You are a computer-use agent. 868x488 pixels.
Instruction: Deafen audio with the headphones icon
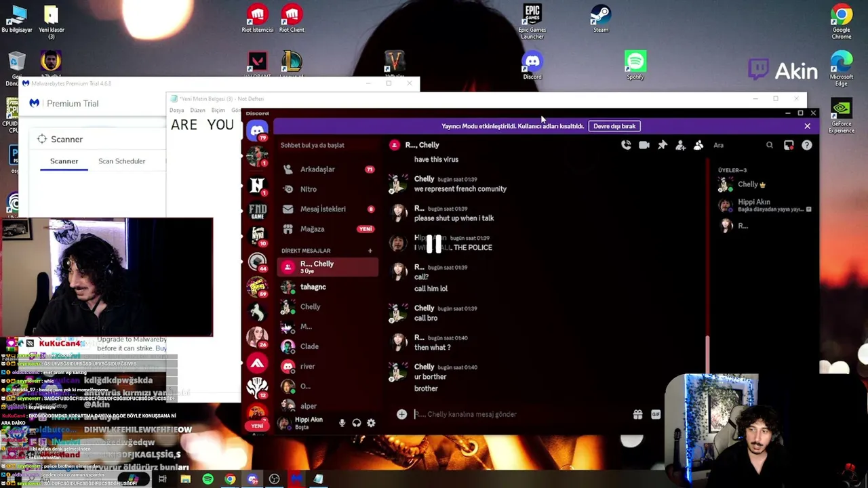pos(357,423)
